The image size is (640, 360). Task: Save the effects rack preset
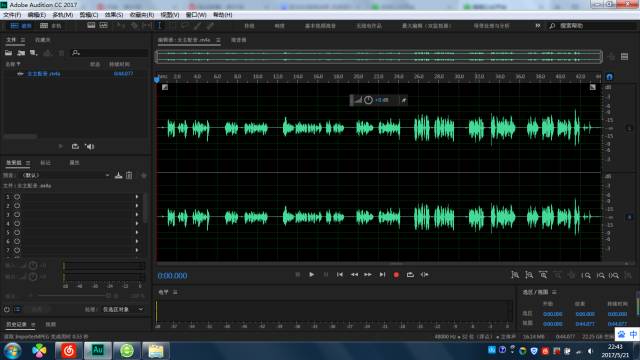tap(118, 176)
